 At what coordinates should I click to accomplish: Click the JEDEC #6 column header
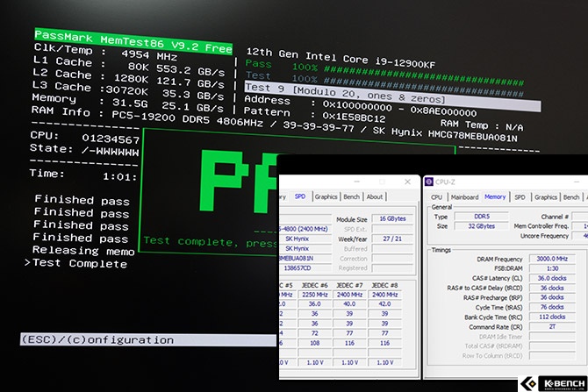[x=315, y=285]
